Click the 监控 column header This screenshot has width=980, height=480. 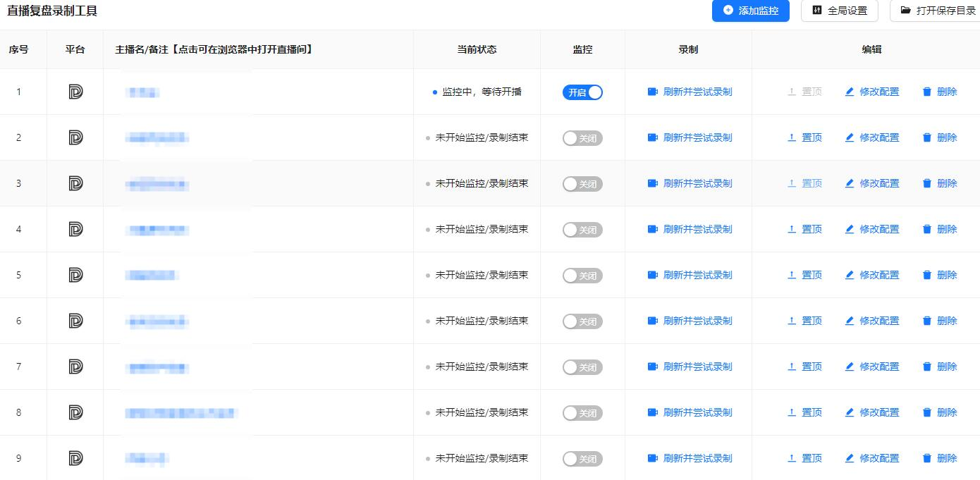tap(582, 49)
